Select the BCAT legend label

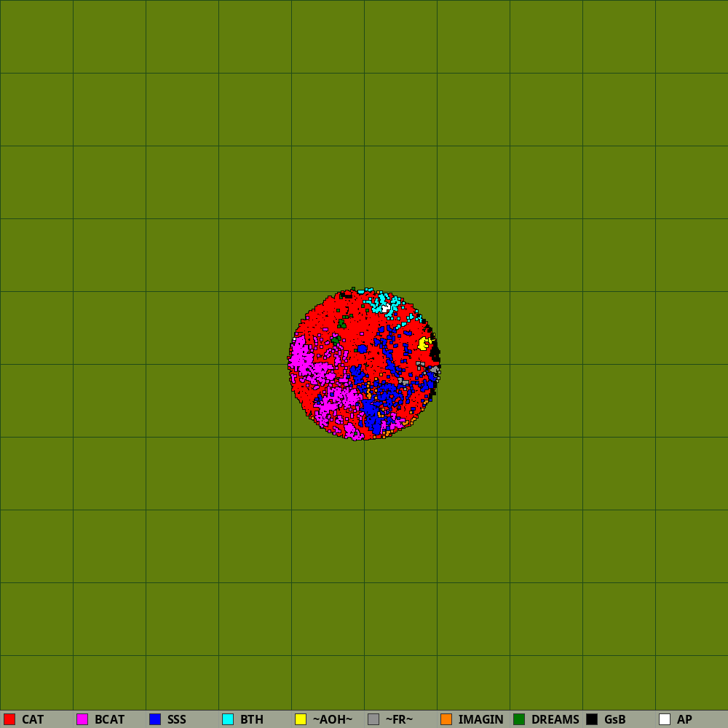tap(110, 719)
